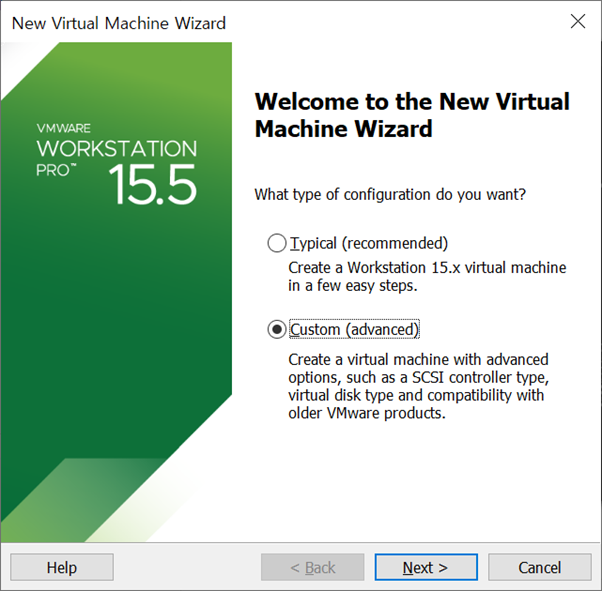Viewport: 602px width, 591px height.
Task: Click 'What type of configuration do you want?' text
Action: pos(390,195)
